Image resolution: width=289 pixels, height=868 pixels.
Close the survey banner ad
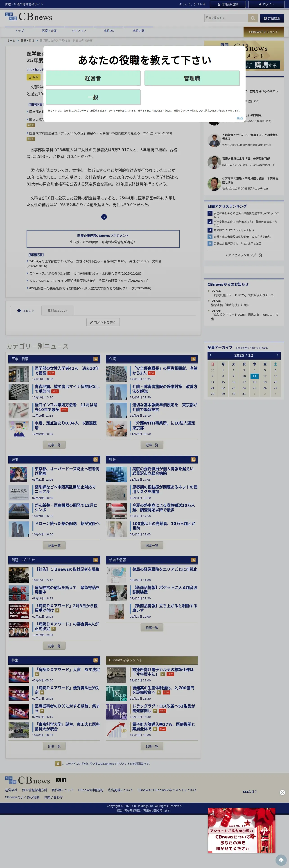tap(282, 793)
